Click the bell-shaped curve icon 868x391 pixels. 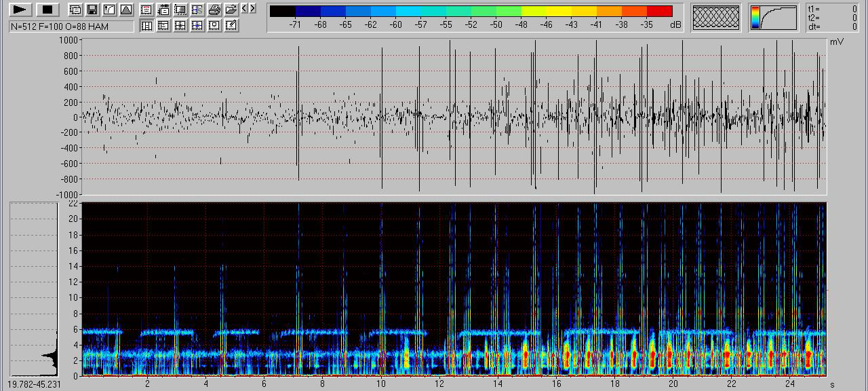(x=125, y=10)
